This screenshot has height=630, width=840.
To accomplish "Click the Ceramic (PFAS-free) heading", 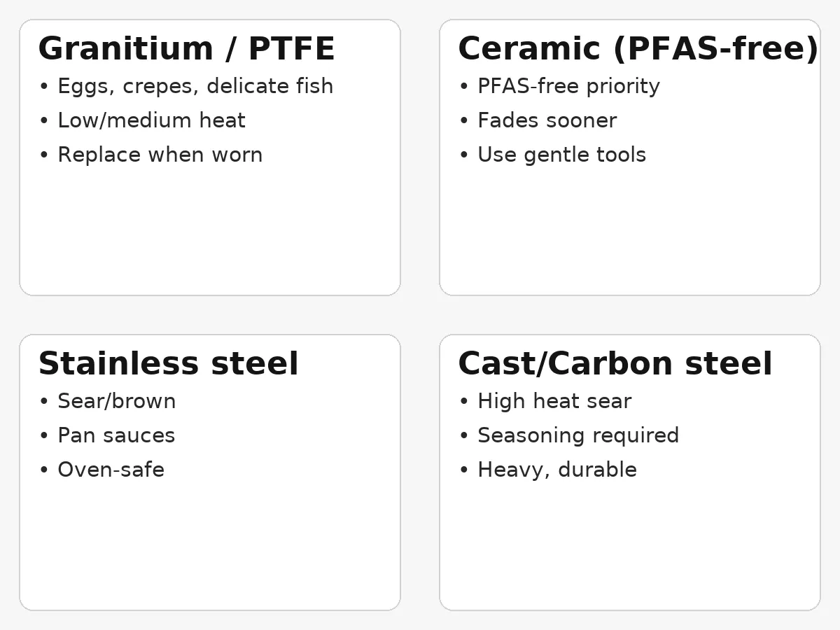I will point(637,50).
